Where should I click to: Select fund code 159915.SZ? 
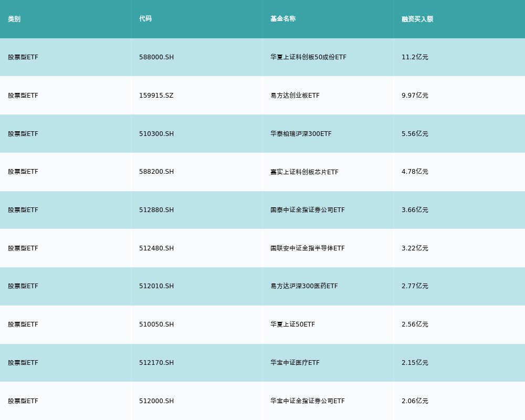tap(156, 96)
